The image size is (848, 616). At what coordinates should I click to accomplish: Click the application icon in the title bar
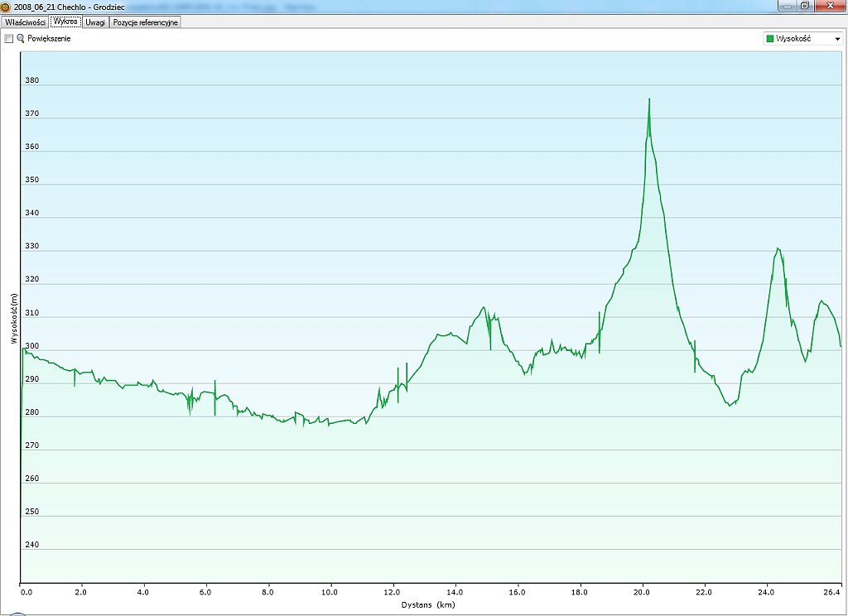(6, 6)
